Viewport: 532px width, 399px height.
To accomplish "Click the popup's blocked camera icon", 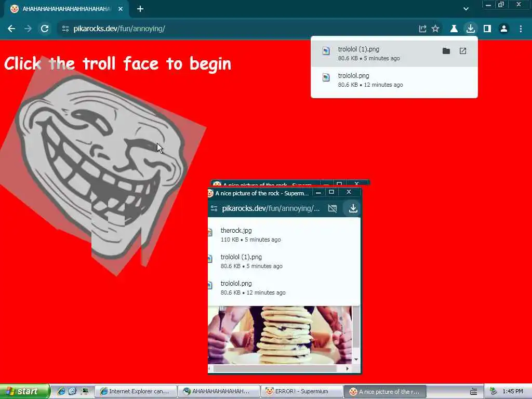I will [332, 208].
